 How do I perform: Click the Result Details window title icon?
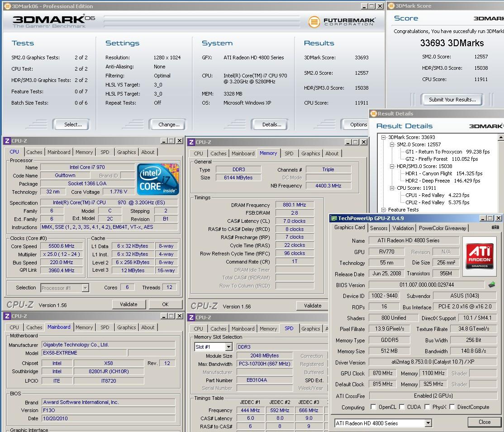374,114
